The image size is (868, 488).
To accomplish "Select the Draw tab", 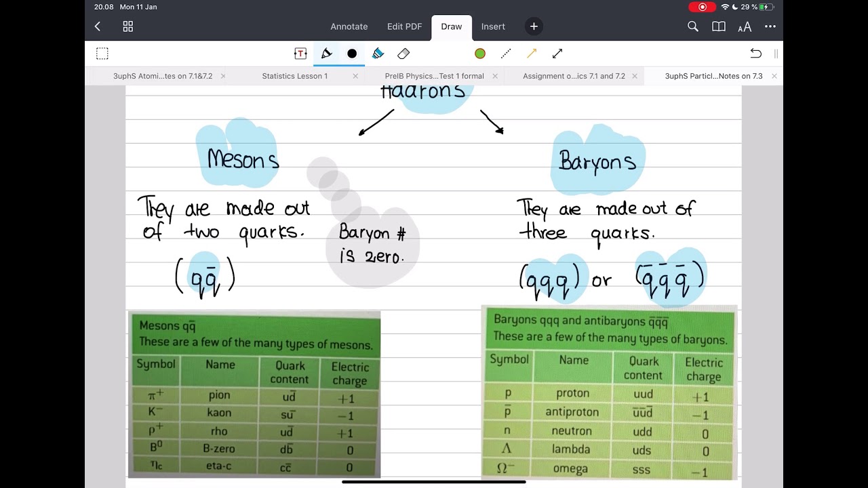I will (452, 26).
